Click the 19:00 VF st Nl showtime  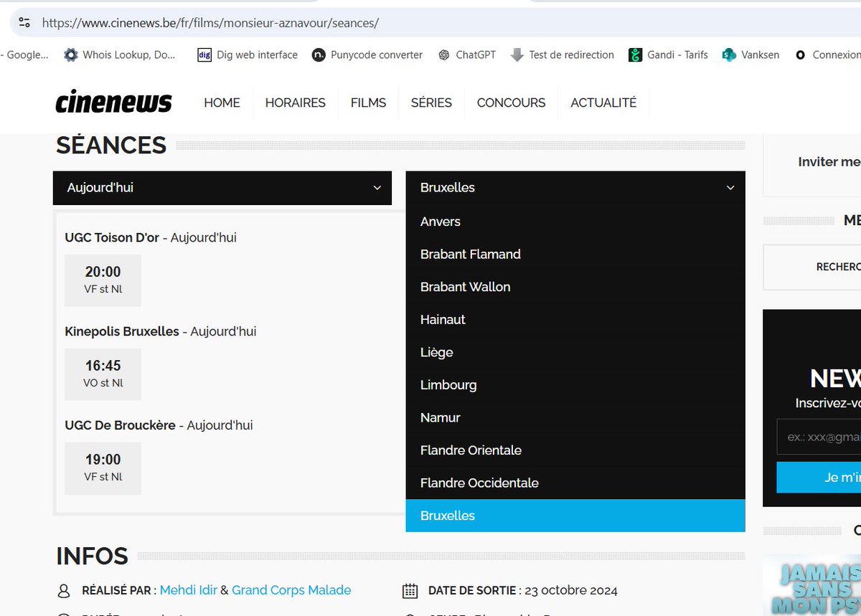(x=103, y=468)
